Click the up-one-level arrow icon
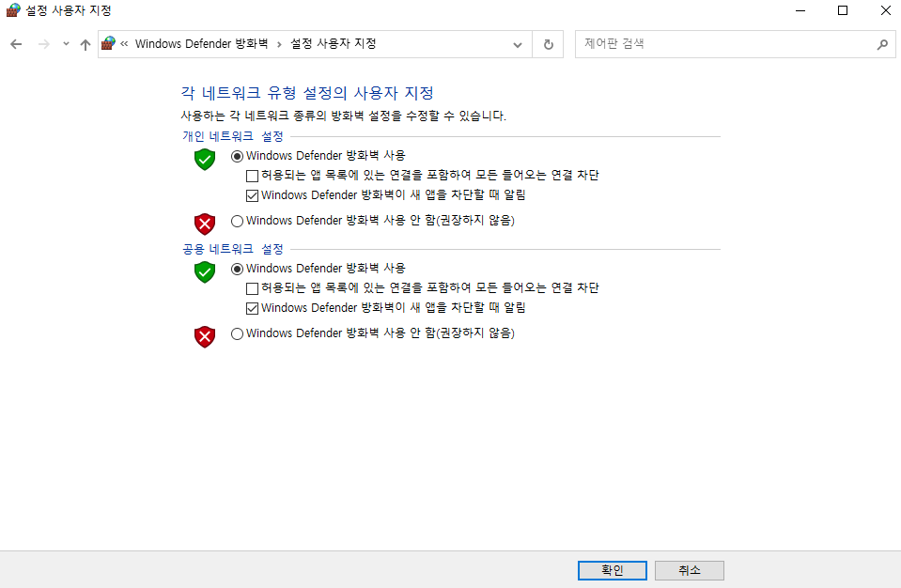 point(85,44)
